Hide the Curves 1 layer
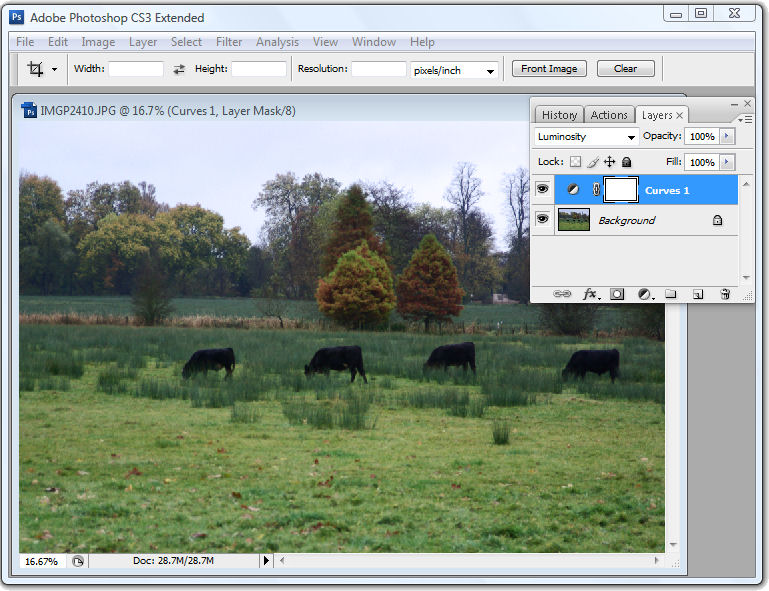Image resolution: width=769 pixels, height=591 pixels. tap(542, 189)
